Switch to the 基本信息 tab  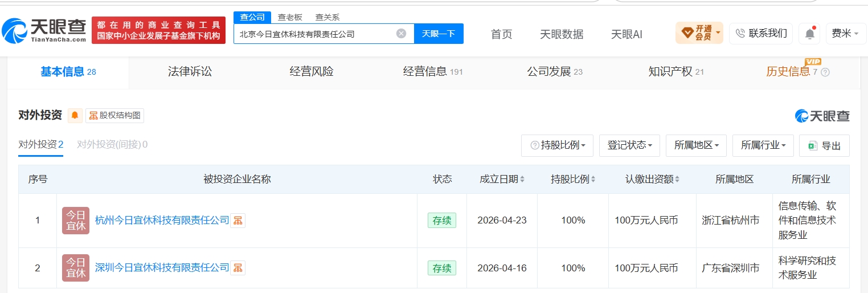[68, 72]
